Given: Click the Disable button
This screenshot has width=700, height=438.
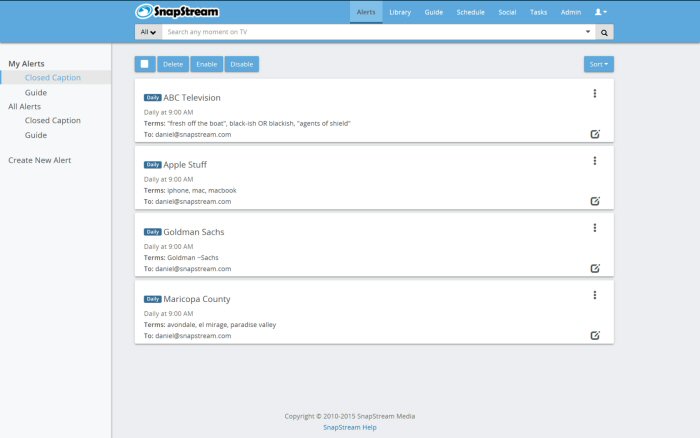Looking at the screenshot, I should pos(242,64).
